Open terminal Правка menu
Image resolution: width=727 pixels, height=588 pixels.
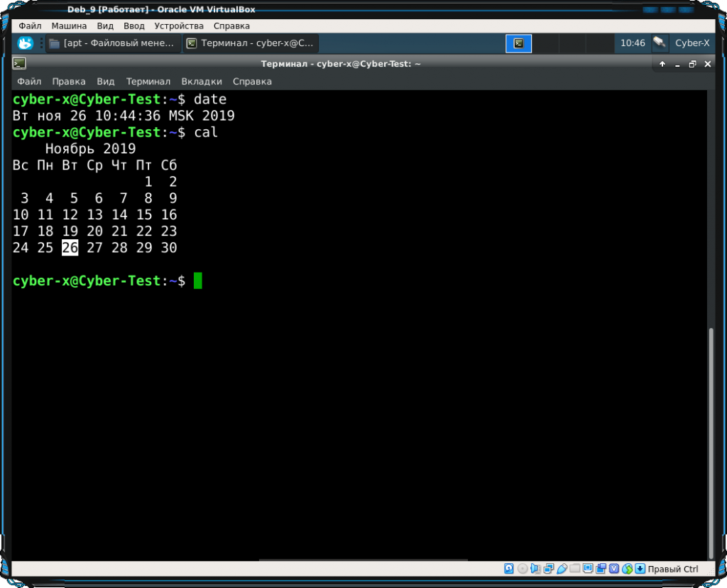(69, 82)
